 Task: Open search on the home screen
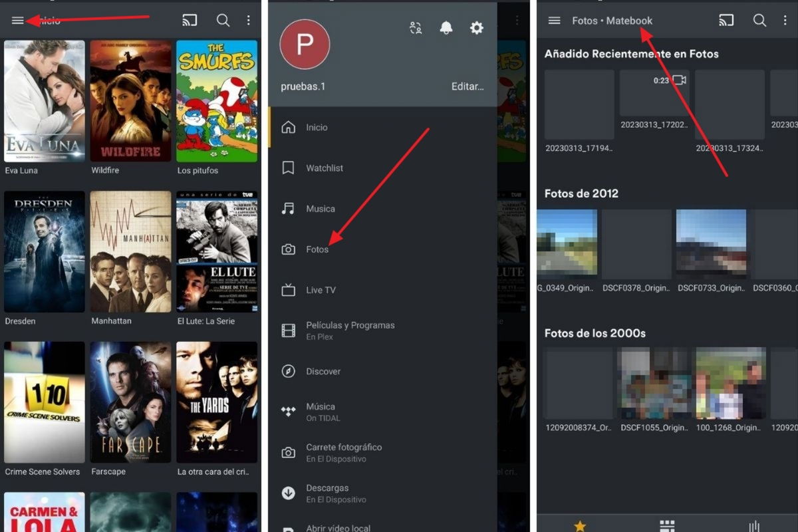click(223, 21)
